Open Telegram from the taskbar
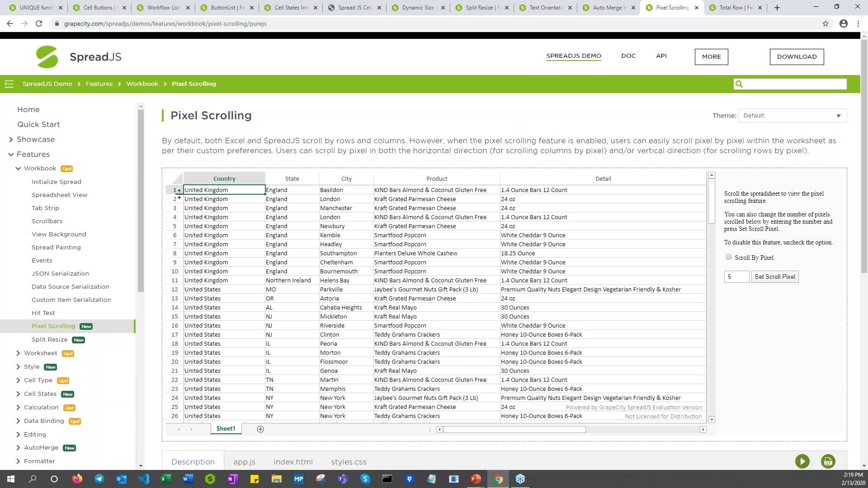Image resolution: width=868 pixels, height=488 pixels. click(x=99, y=479)
